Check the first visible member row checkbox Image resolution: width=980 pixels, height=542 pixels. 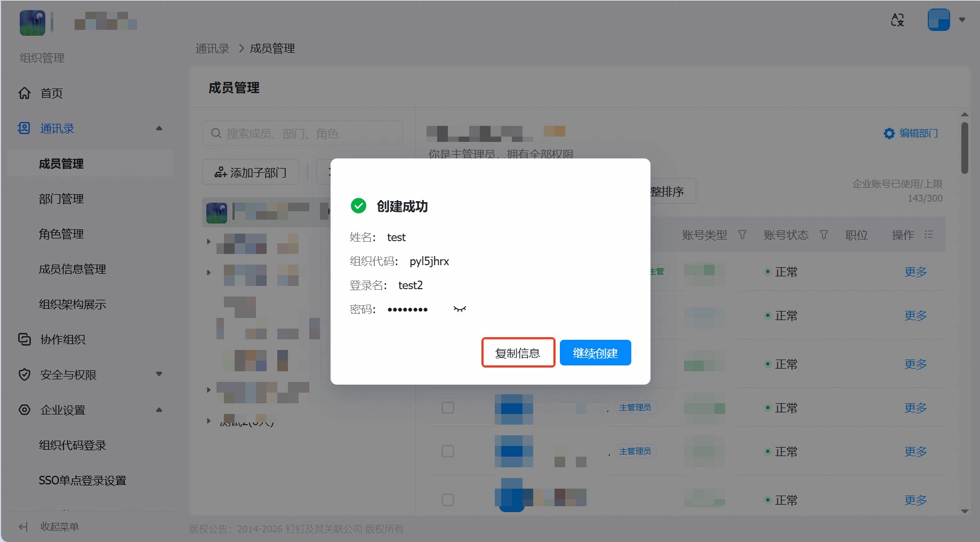click(448, 408)
